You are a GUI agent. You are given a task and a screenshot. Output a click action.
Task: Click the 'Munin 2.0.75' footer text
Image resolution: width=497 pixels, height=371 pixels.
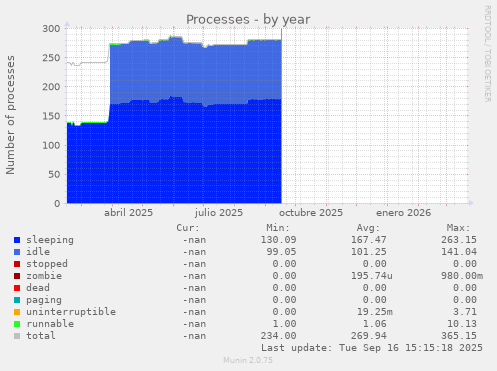pos(248,360)
